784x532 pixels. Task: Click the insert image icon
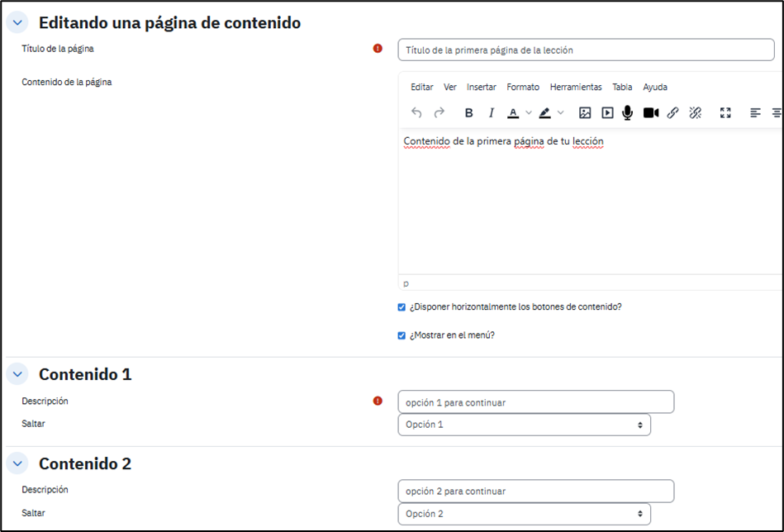click(x=585, y=113)
